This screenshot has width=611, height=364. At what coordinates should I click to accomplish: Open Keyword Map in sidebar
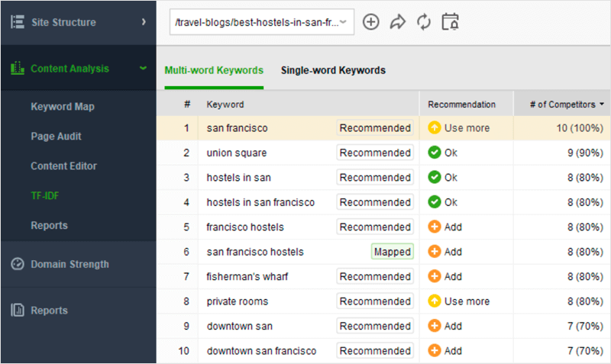click(63, 107)
